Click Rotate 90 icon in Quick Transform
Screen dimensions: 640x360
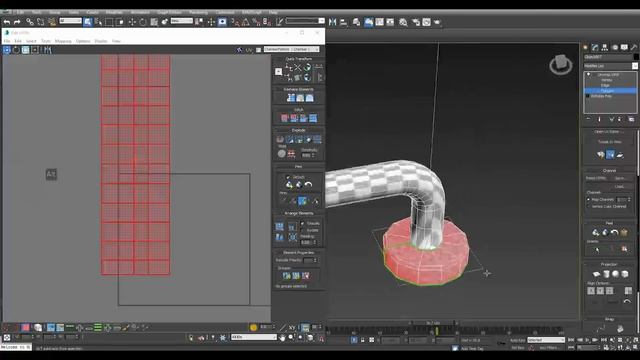[x=307, y=67]
